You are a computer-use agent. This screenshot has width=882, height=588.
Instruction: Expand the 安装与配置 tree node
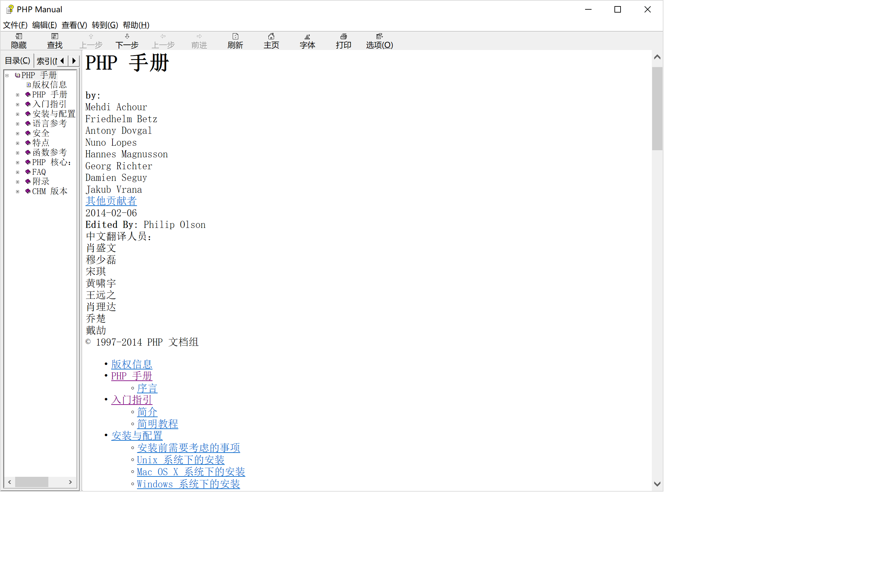tap(18, 114)
